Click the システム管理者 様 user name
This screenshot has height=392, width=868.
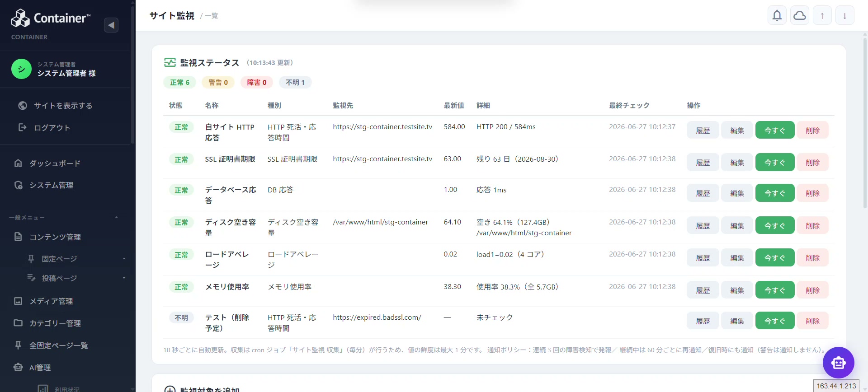tap(66, 73)
